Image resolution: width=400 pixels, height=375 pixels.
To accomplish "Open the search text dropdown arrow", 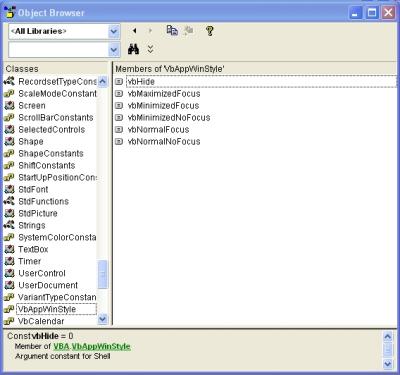I will click(x=114, y=50).
